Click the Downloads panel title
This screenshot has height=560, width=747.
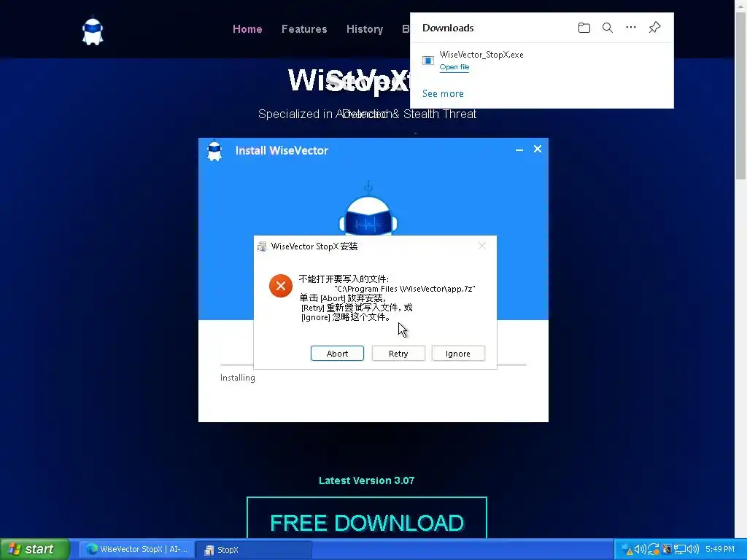(448, 28)
